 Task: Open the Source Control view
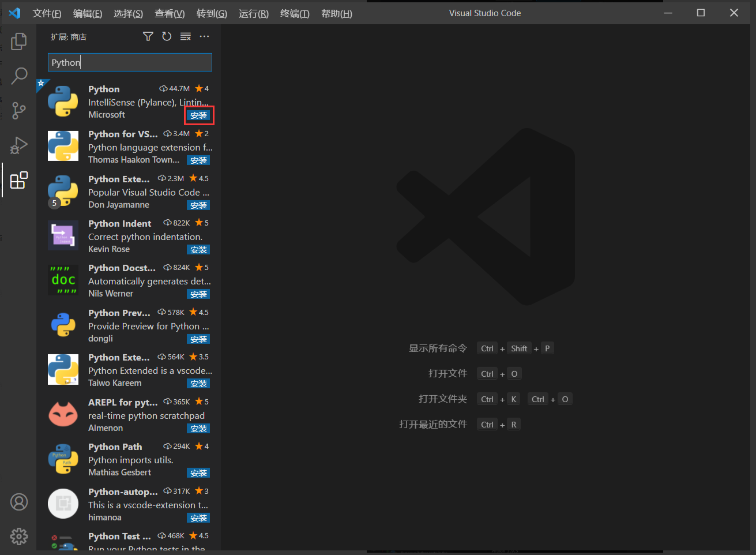click(x=19, y=111)
